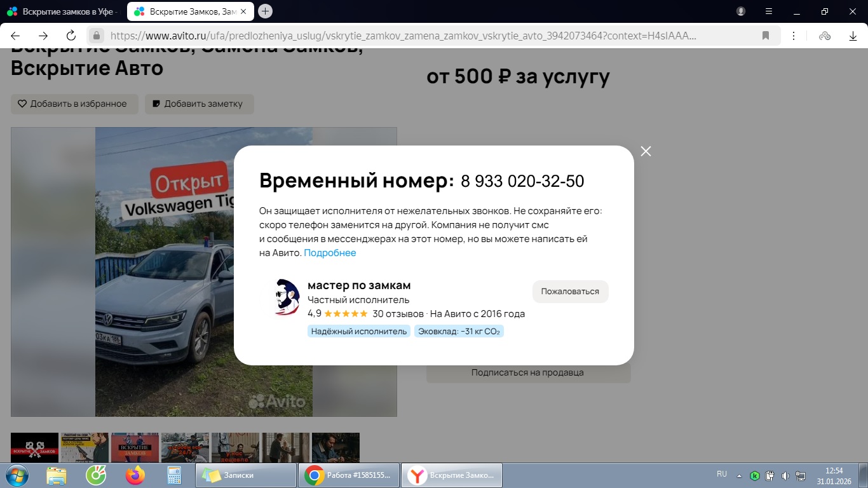The image size is (868, 488).
Task: Open the browser hamburger menu
Action: [x=769, y=11]
